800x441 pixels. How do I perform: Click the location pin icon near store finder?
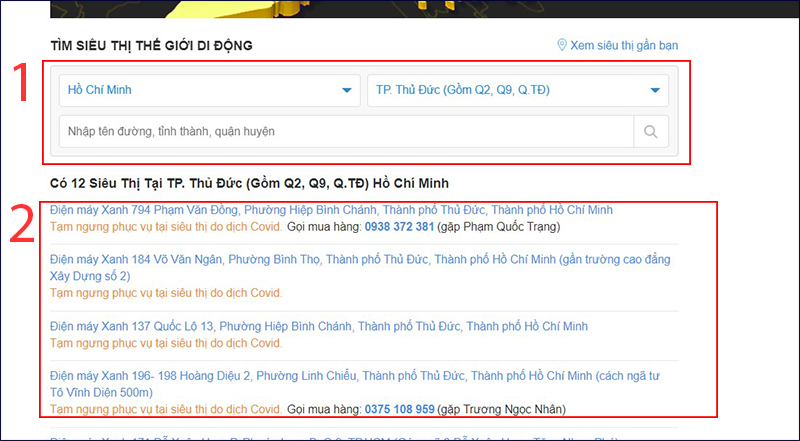click(562, 46)
